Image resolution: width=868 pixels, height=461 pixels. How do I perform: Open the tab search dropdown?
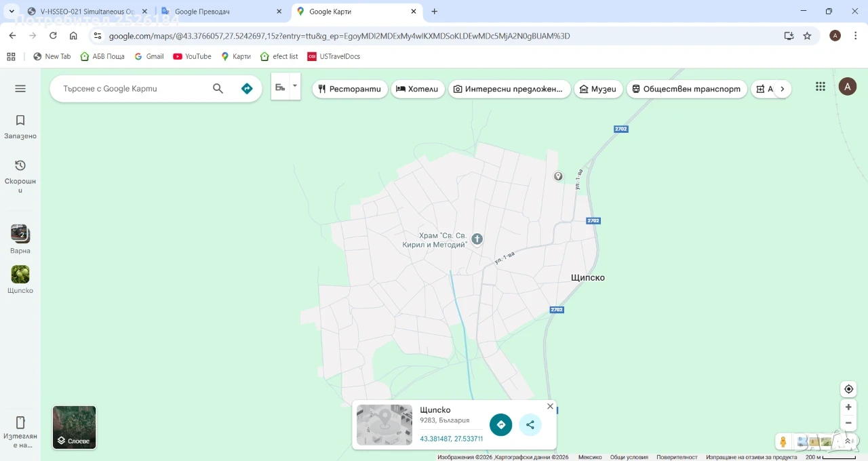tap(12, 12)
